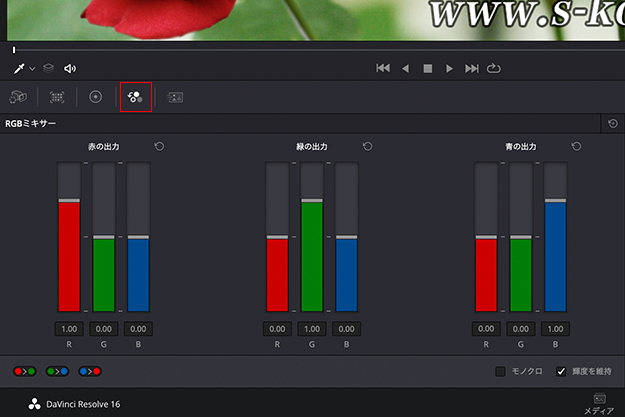Edit blue output B value 1.00

555,329
